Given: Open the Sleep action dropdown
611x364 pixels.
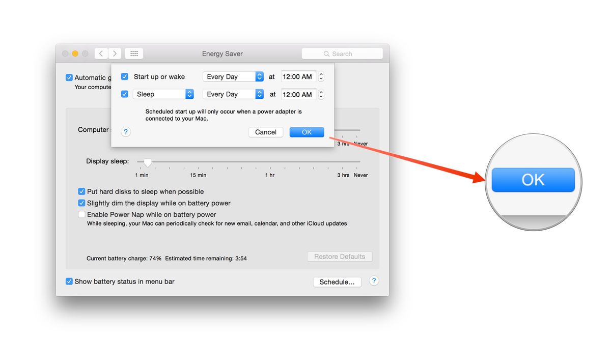Looking at the screenshot, I should [x=163, y=94].
